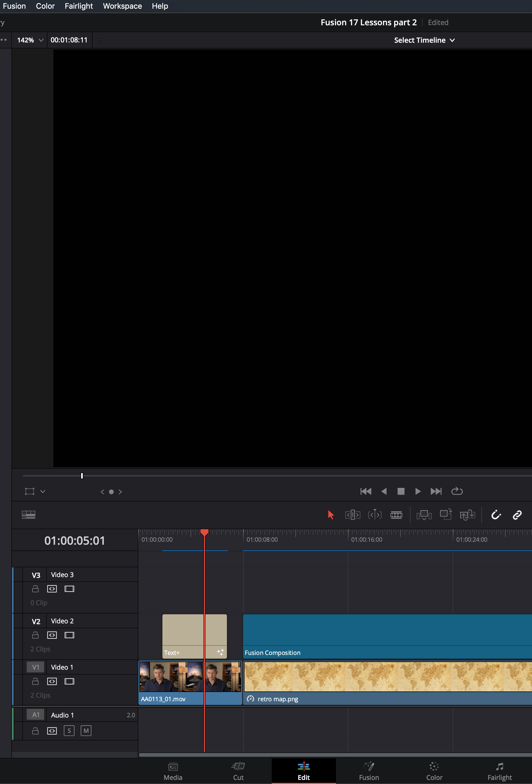
Task: Toggle auto track selector on Audio 1
Action: click(x=52, y=731)
